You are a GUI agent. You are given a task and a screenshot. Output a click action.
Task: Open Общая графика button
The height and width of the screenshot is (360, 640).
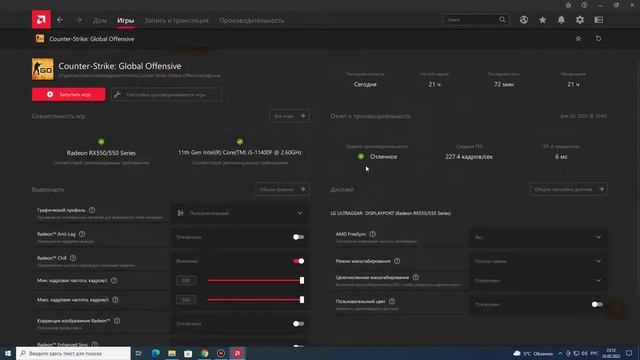click(x=282, y=189)
